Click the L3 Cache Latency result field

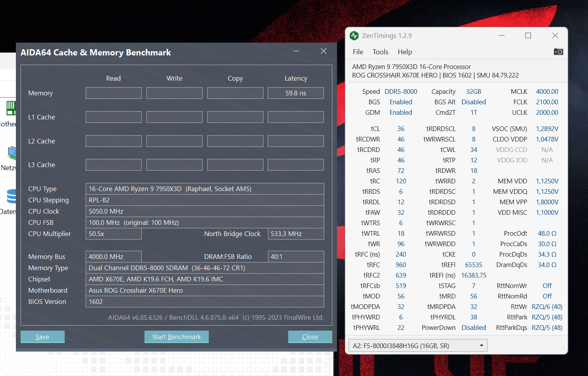296,165
